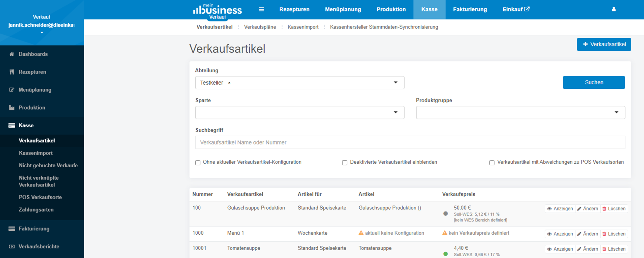This screenshot has height=258, width=644.
Task: Click the row number 10001
Action: tap(199, 248)
